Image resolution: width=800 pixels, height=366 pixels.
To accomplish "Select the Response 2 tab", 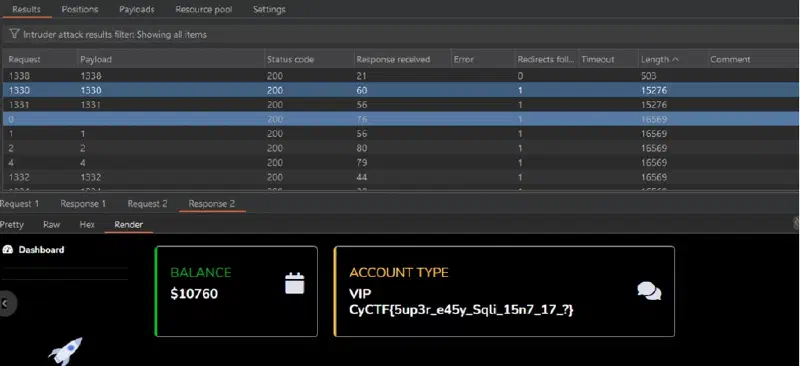I will coord(212,204).
